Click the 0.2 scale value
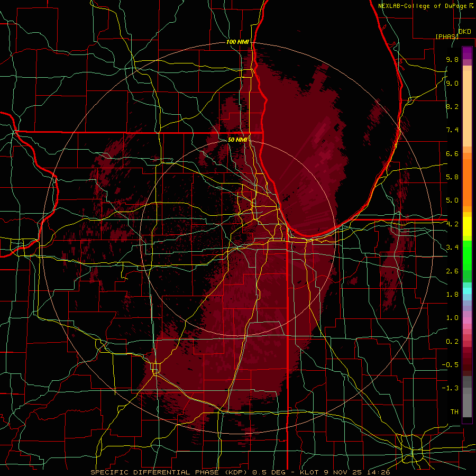The width and height of the screenshot is (476, 476). click(452, 342)
